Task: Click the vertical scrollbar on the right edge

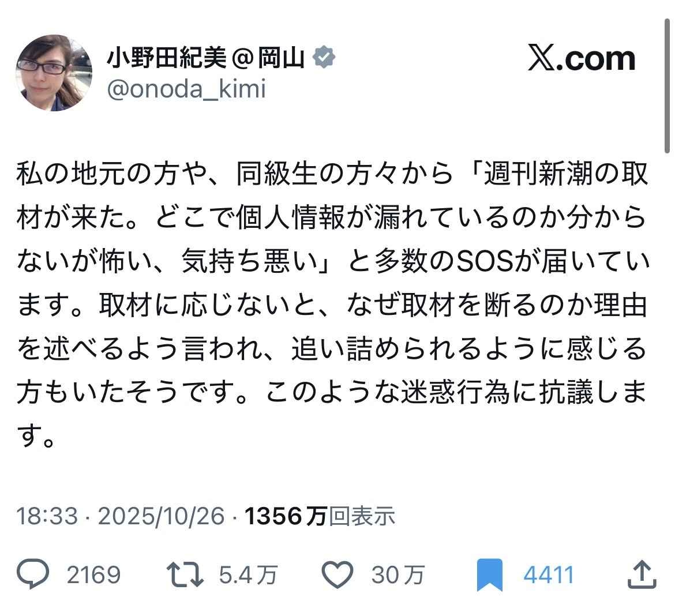Action: [x=668, y=87]
